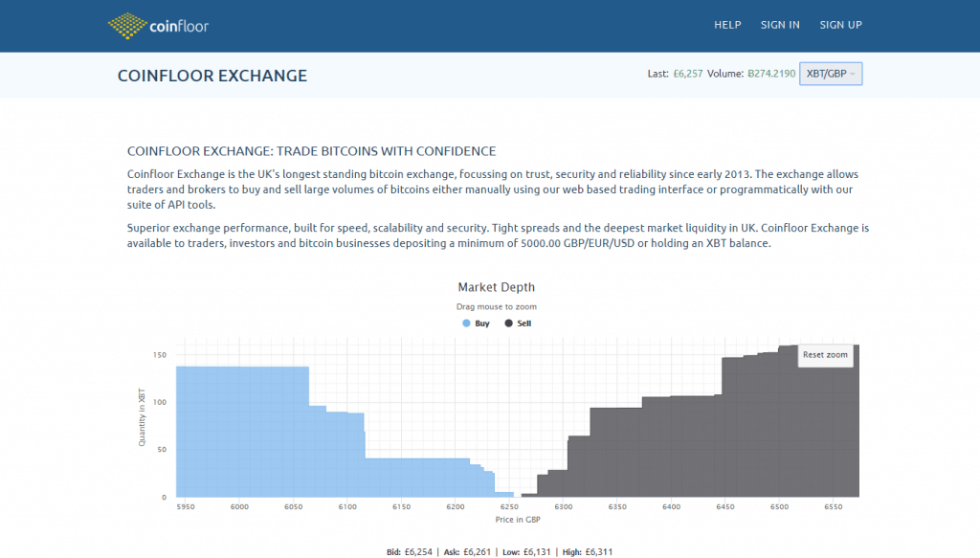The image size is (980, 558).
Task: Click the Bid price £6,254
Action: pyautogui.click(x=419, y=552)
